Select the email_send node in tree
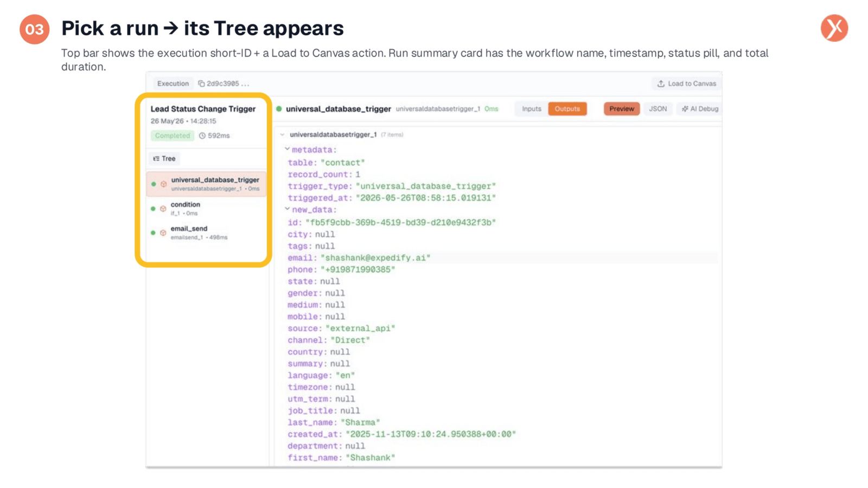Viewport: 868px width, 488px height. pos(207,233)
